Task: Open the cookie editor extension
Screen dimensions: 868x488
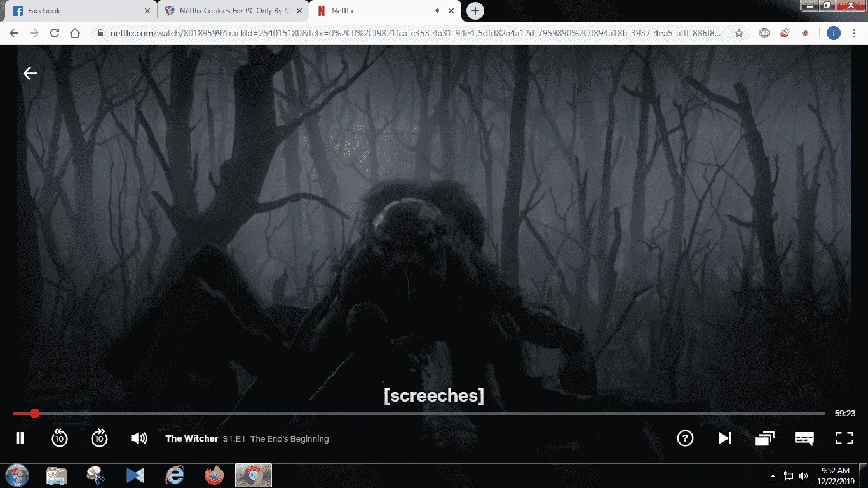Action: pos(805,33)
